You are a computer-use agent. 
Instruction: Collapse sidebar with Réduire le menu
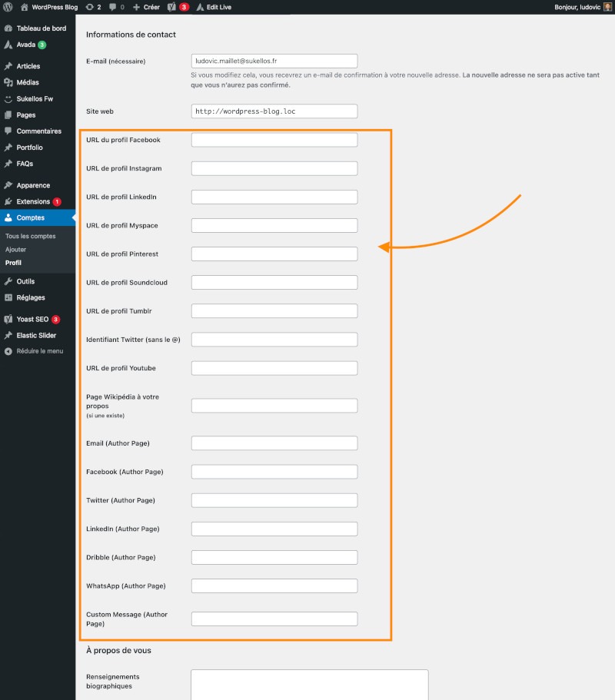coord(34,351)
